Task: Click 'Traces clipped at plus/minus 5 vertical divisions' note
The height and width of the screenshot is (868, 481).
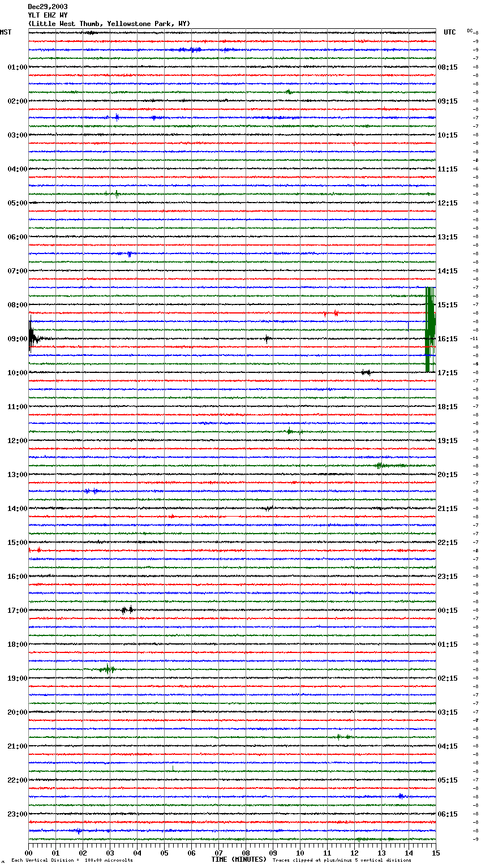Action: pos(342,860)
